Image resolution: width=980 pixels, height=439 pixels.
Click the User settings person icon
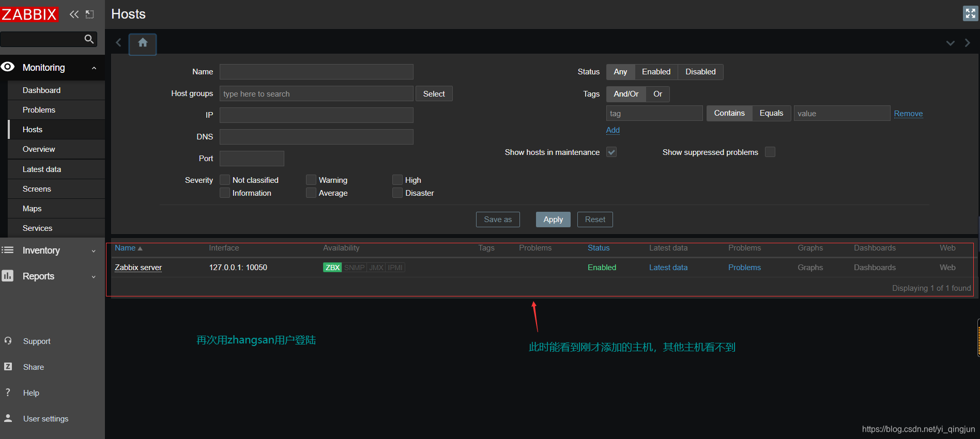point(8,418)
